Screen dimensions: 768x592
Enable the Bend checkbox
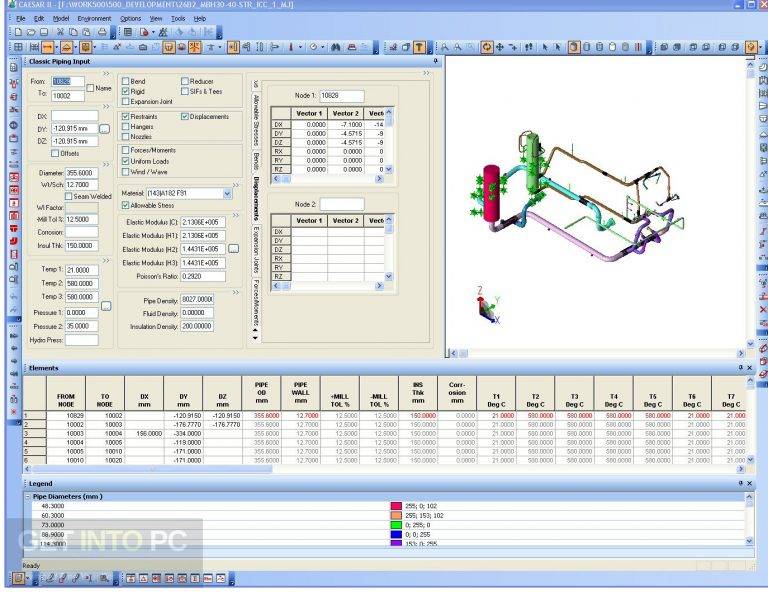pyautogui.click(x=125, y=81)
